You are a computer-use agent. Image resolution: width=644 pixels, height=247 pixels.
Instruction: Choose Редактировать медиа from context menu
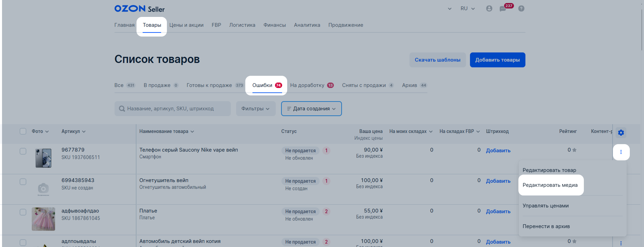(x=550, y=185)
